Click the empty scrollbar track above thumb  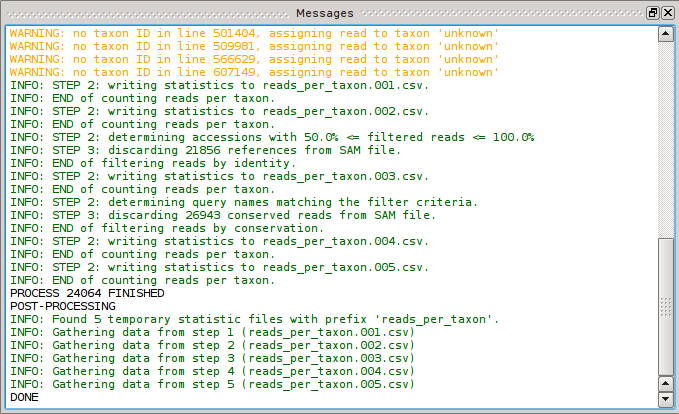coord(665,140)
